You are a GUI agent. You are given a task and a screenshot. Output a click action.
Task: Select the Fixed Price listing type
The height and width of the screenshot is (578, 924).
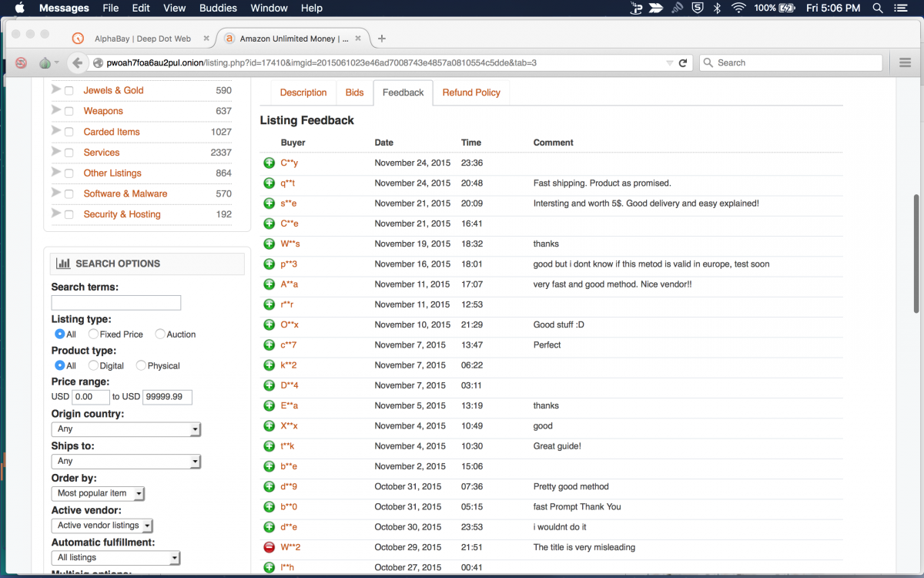[93, 334]
